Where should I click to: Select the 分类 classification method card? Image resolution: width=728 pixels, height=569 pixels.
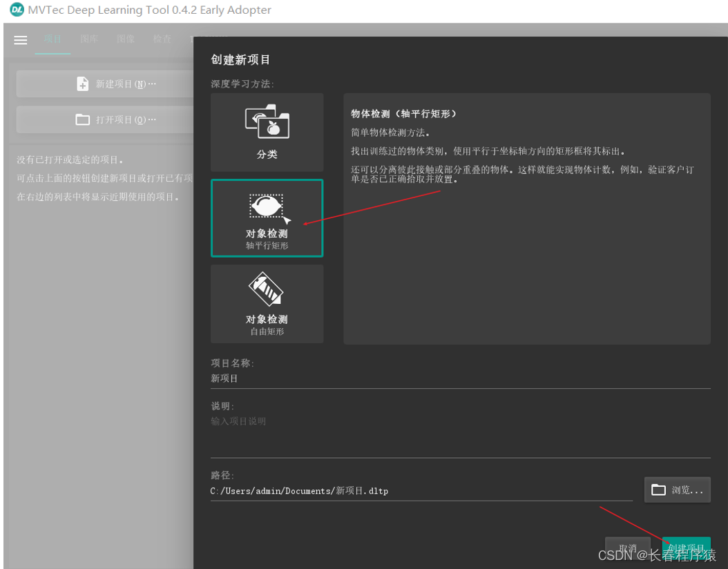[267, 133]
